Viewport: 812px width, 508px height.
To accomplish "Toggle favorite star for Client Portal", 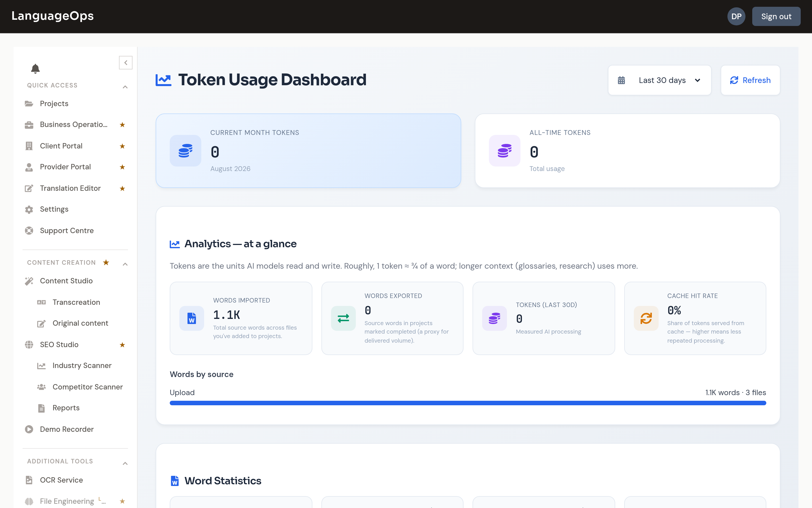I will click(122, 146).
